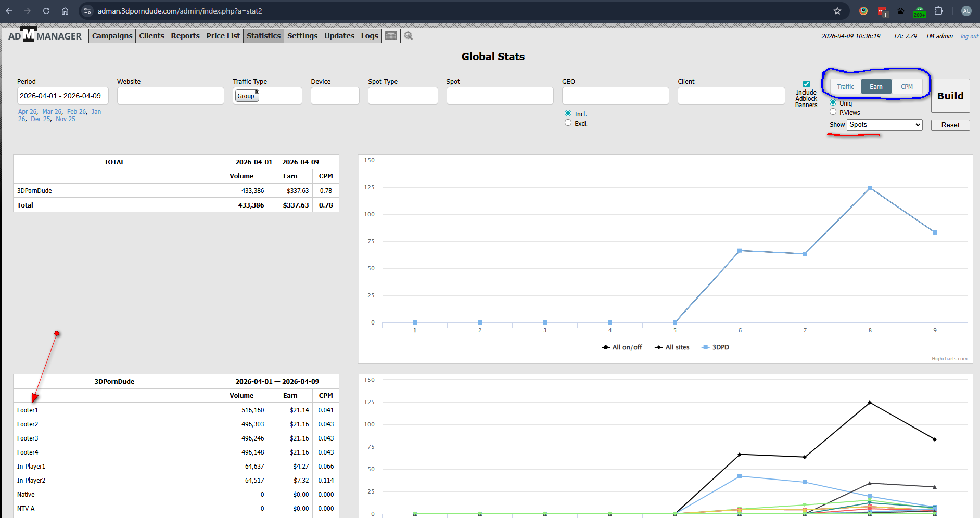Click the log out link

pos(969,36)
